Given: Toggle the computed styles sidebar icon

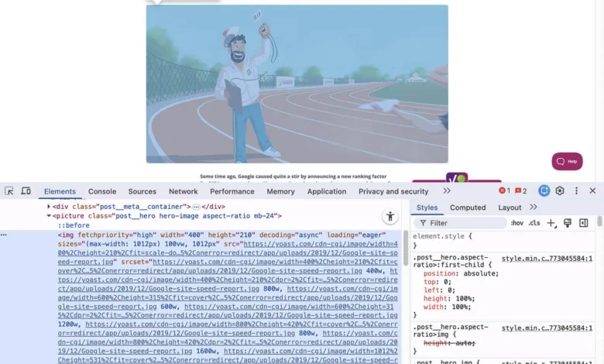Looking at the screenshot, I should tap(583, 223).
